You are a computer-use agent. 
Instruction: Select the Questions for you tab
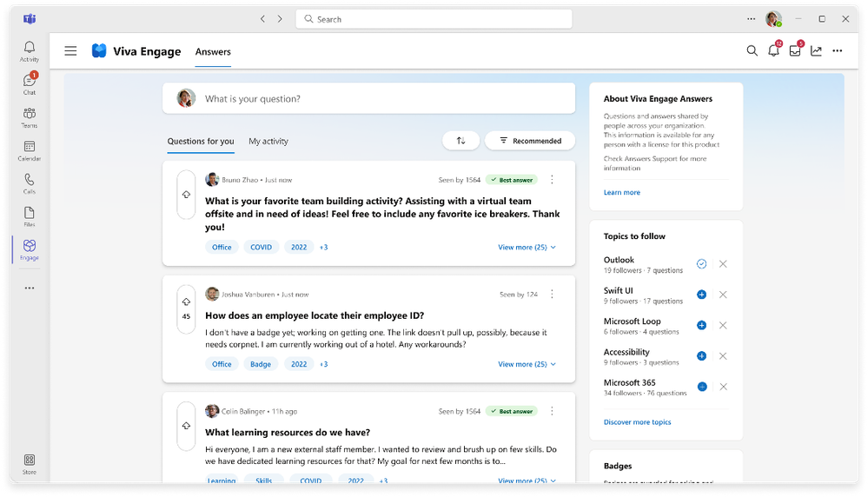click(201, 141)
